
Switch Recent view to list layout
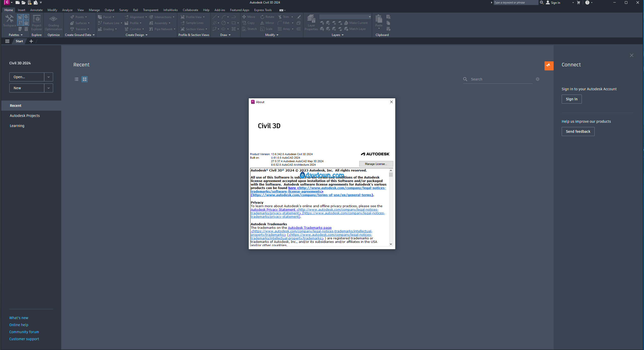[77, 79]
